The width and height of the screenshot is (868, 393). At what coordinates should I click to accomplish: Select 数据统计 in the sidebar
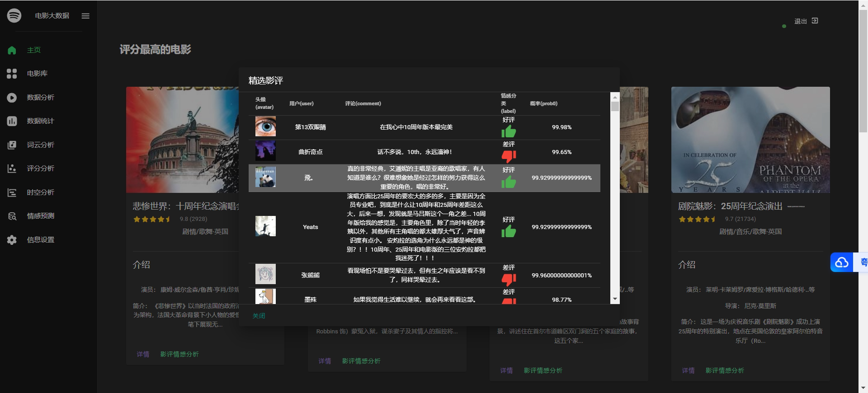40,121
